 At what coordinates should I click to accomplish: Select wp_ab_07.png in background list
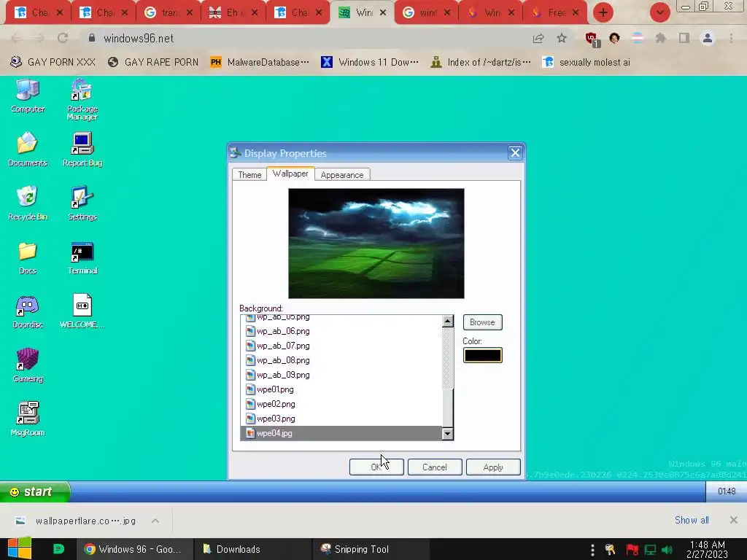point(341,346)
